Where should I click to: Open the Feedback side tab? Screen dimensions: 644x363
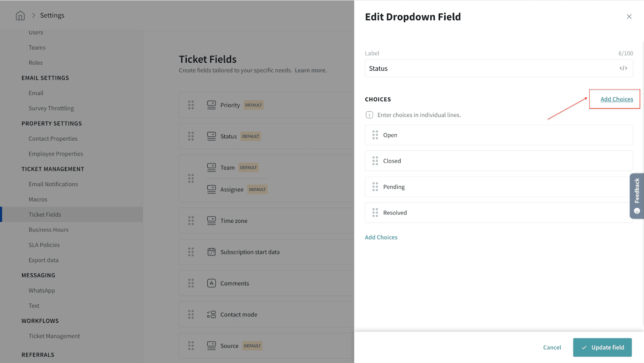pos(637,196)
